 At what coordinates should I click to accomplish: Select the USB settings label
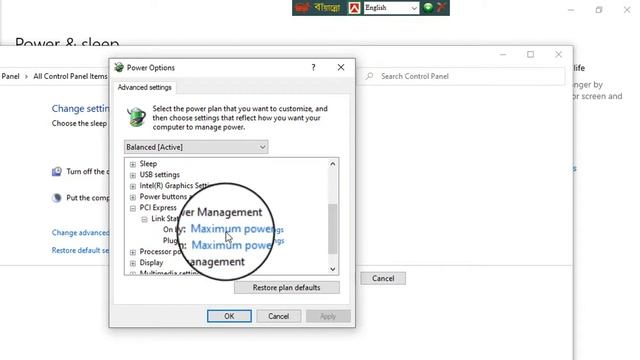tap(160, 175)
